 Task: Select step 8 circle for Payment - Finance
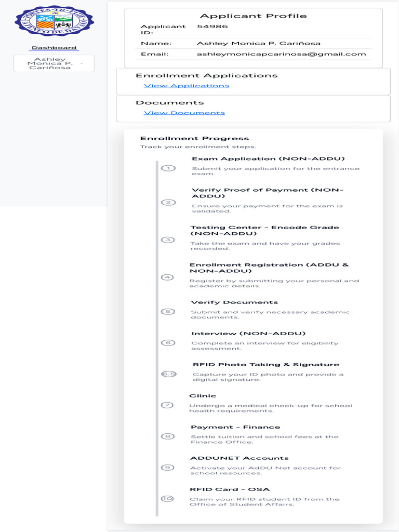[168, 436]
